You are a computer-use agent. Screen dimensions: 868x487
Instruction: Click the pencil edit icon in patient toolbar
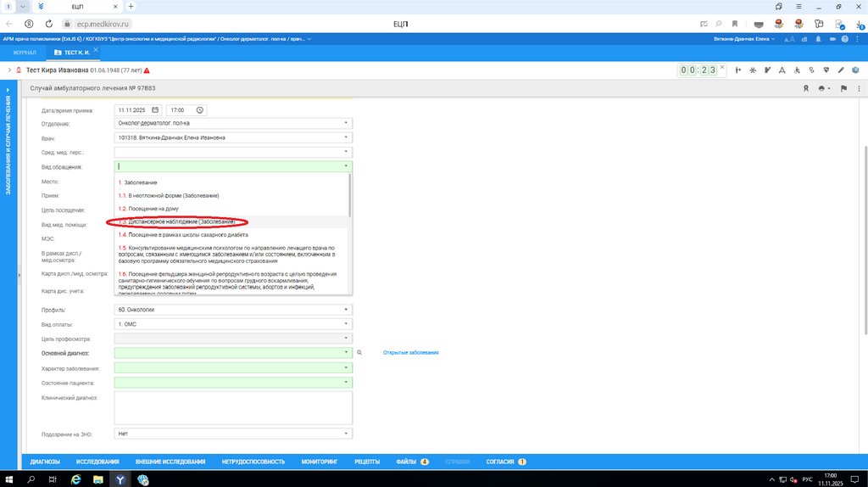(841, 70)
